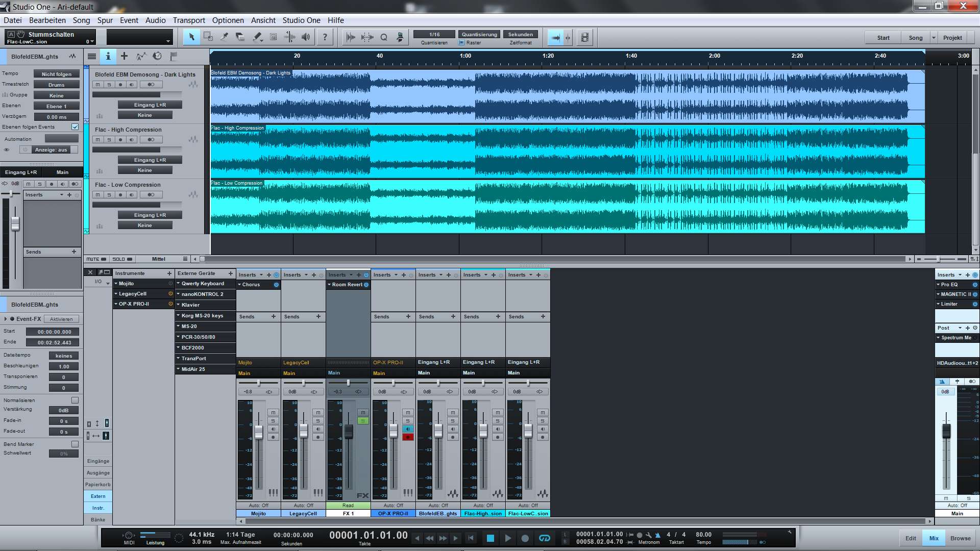The image size is (980, 551).
Task: Adjust the LegacyCell channel volume fader
Action: click(304, 431)
